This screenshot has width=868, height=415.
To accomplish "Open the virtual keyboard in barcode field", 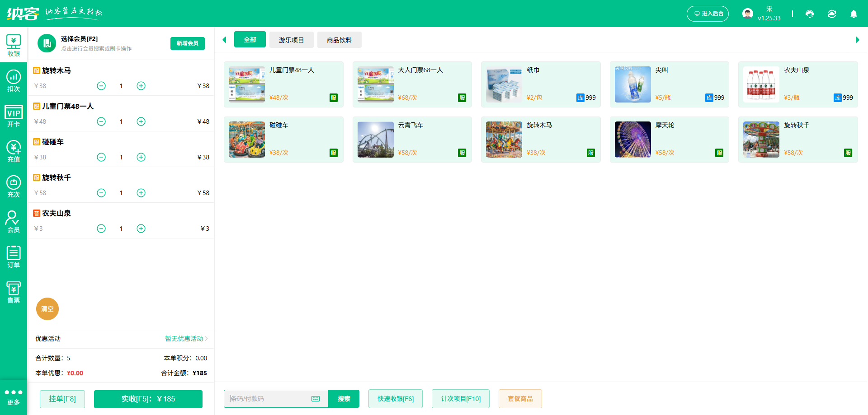I will 315,399.
